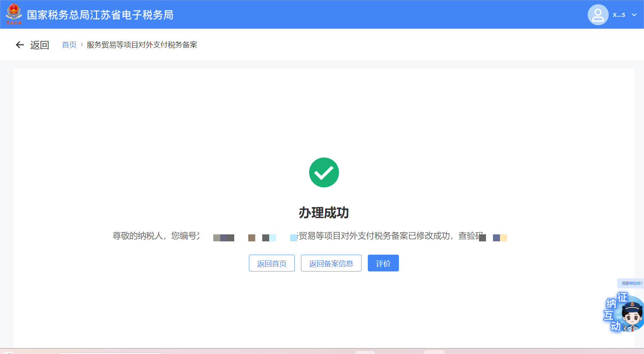Click the tax bureau emblem logo

tap(14, 14)
